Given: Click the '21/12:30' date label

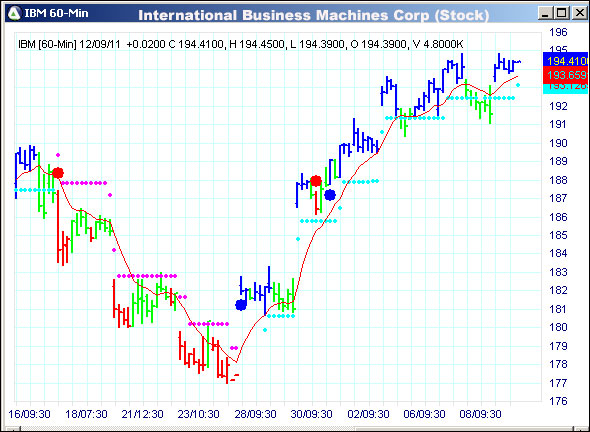Looking at the screenshot, I should tap(142, 414).
